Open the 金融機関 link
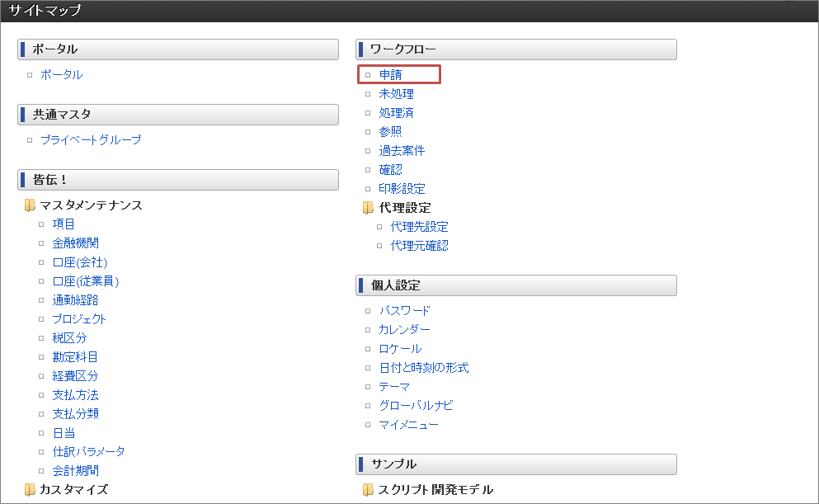 coord(76,243)
